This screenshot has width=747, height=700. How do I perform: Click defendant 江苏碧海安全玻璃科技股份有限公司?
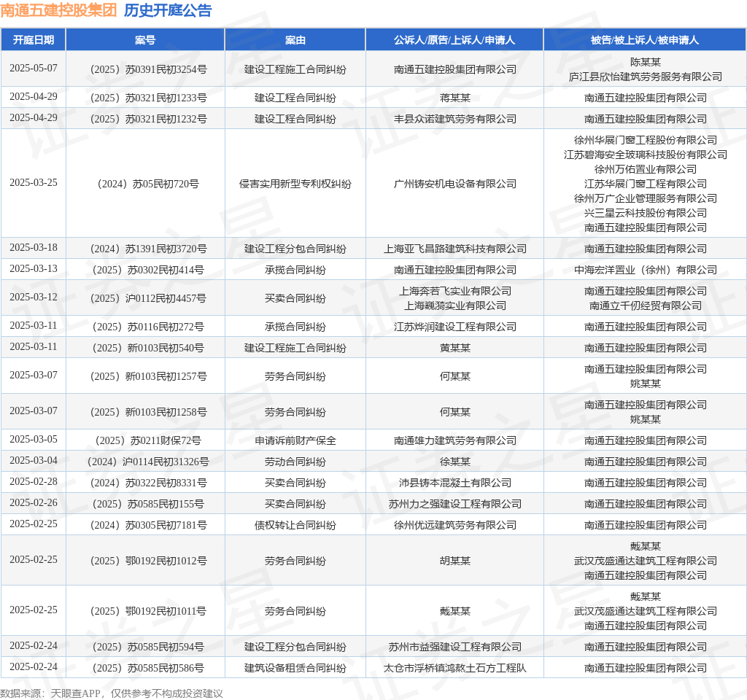(646, 155)
